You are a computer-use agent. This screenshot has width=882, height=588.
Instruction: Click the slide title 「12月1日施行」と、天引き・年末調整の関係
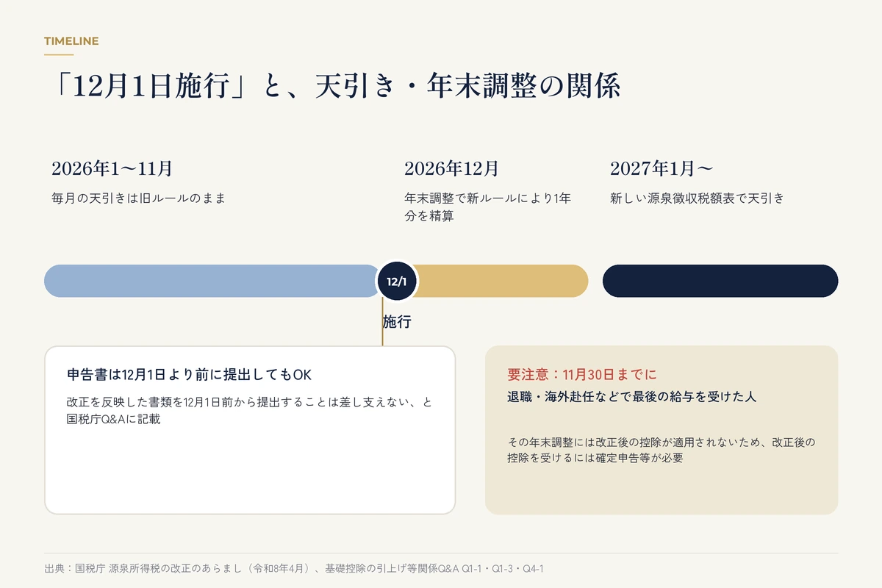tap(337, 86)
